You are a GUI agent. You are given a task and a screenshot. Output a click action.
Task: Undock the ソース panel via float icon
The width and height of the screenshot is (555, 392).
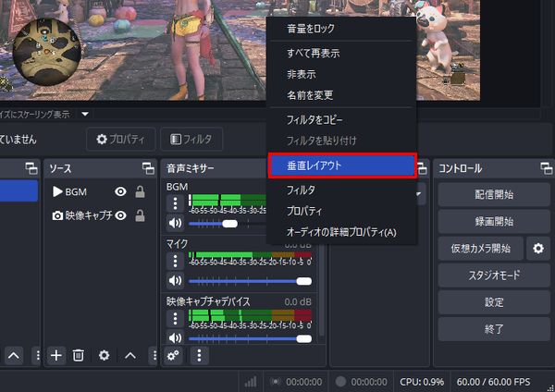tap(148, 169)
